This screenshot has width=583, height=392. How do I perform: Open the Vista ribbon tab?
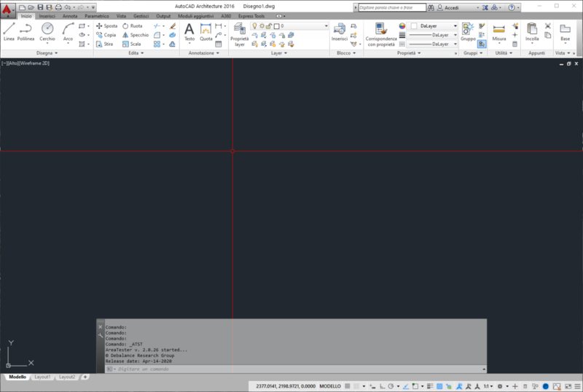point(121,16)
